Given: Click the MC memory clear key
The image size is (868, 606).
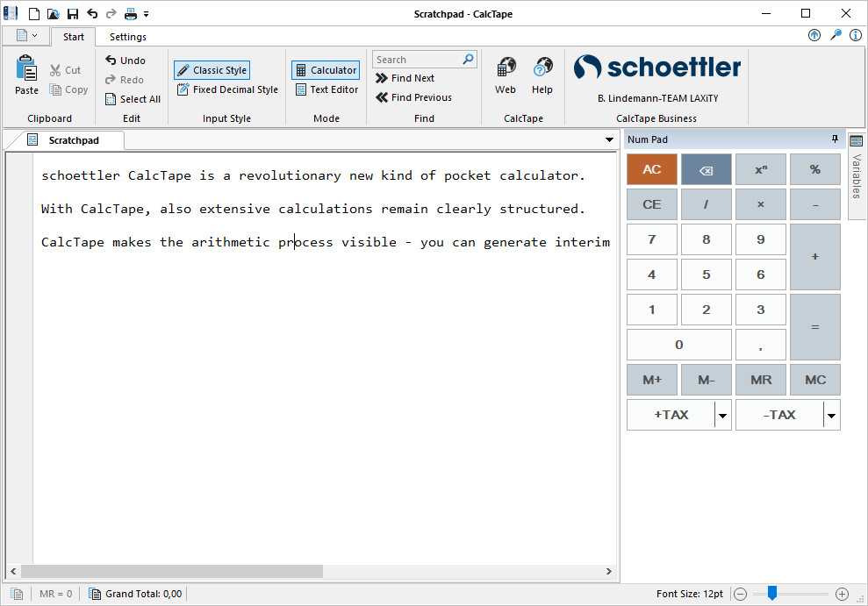Looking at the screenshot, I should 814,380.
